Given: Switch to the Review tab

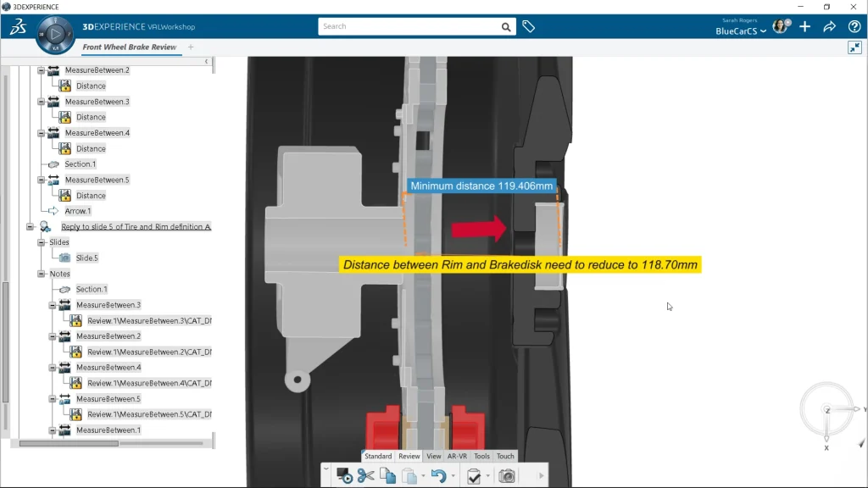Looking at the screenshot, I should (409, 457).
